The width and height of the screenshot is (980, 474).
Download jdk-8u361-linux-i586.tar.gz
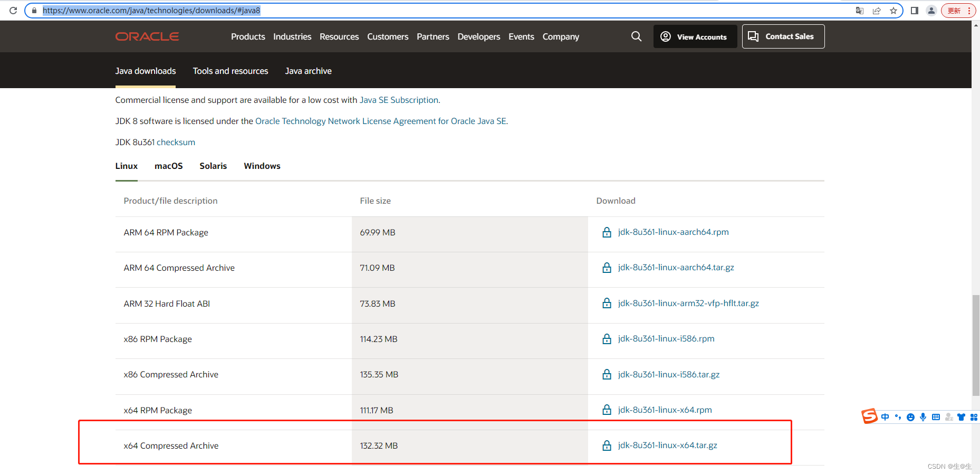(x=669, y=374)
